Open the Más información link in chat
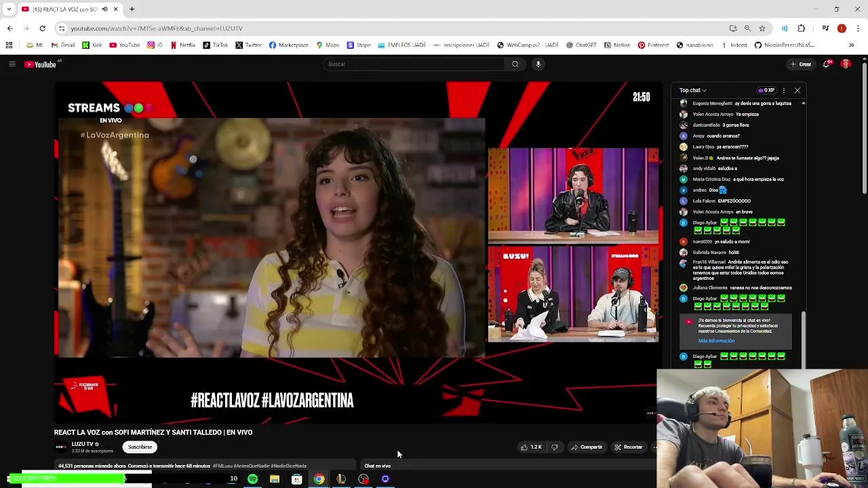 (716, 341)
